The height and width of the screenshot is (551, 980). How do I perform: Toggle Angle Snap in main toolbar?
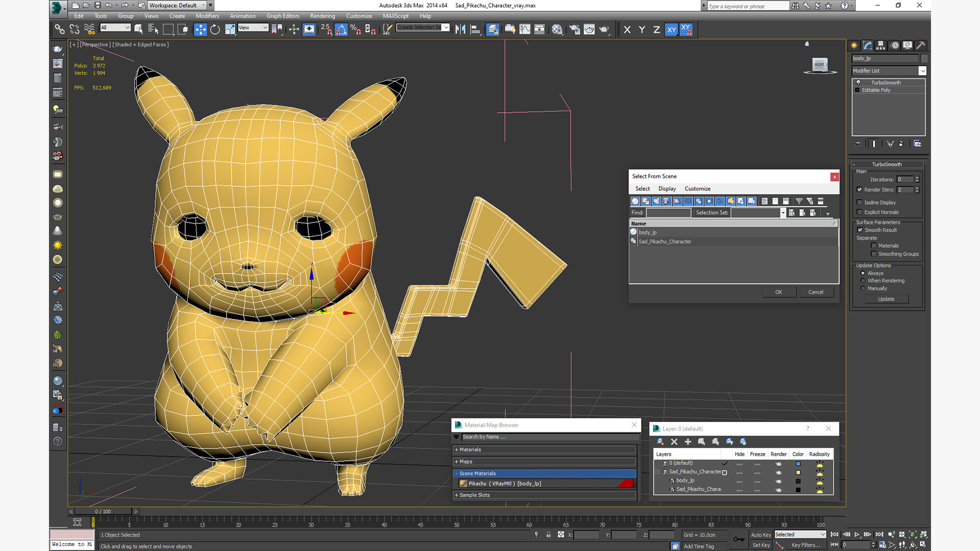tap(341, 30)
